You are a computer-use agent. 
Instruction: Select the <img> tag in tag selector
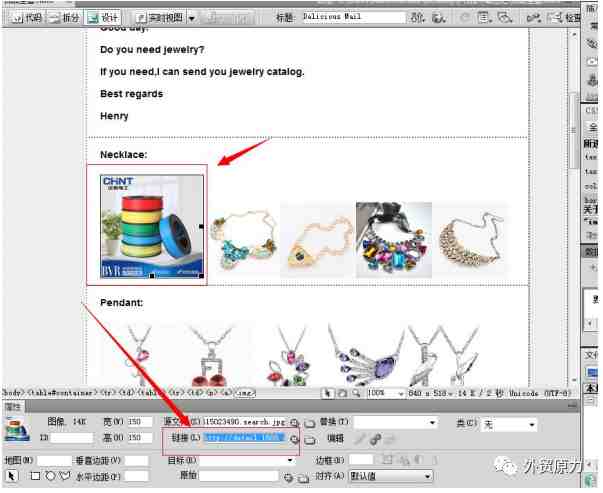tap(245, 393)
